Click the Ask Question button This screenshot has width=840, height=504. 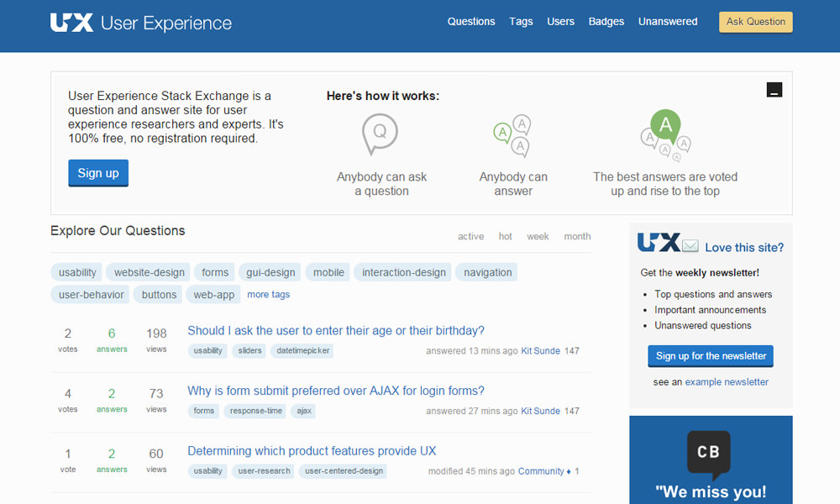(x=755, y=22)
